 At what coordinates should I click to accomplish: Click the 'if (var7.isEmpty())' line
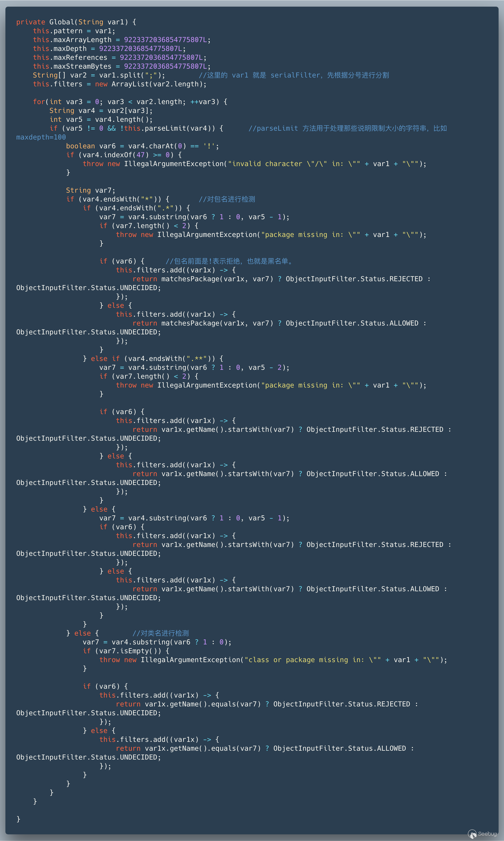[x=126, y=651]
